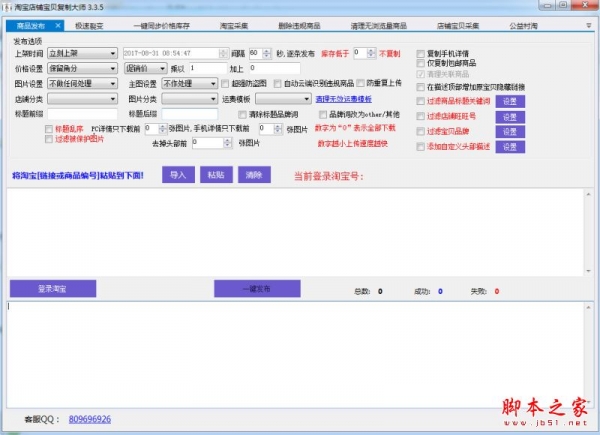Screen dimensions: 600x435
Task: Click the date-time field's spinner arrows
Action: tap(223, 53)
